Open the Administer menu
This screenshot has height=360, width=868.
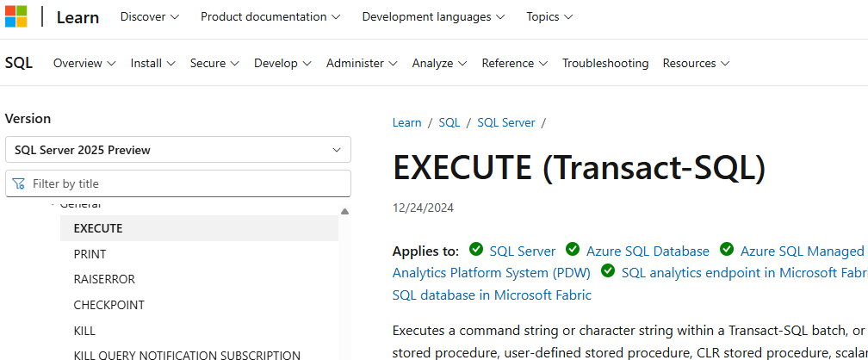coord(362,63)
